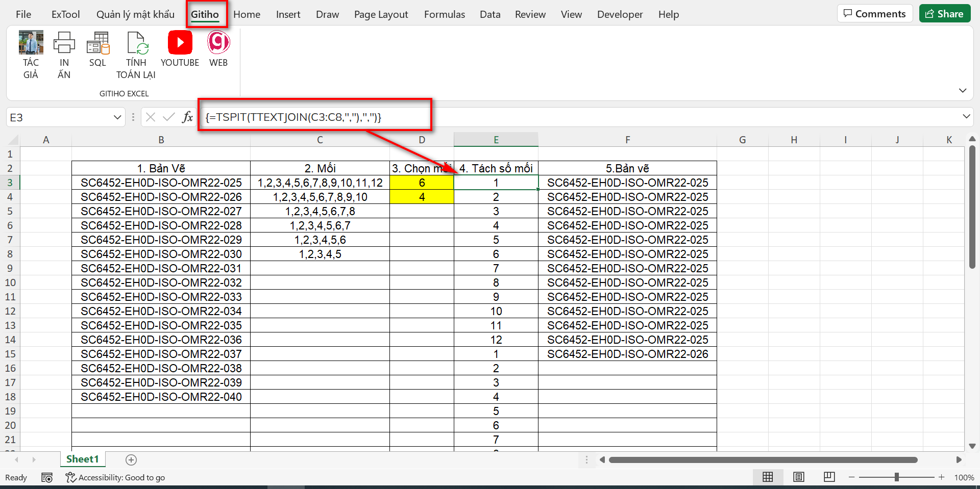
Task: Expand the Name Box dropdown
Action: tap(117, 117)
